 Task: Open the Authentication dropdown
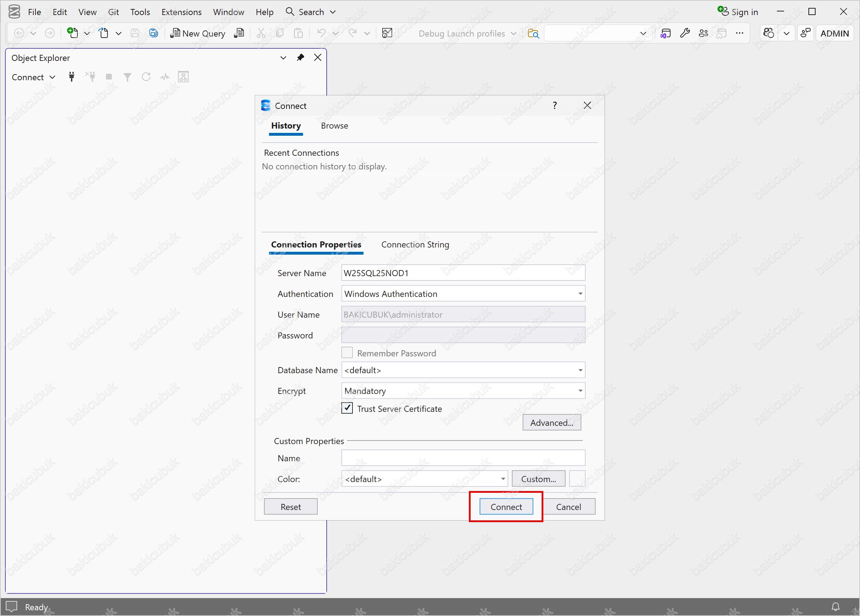(x=580, y=294)
